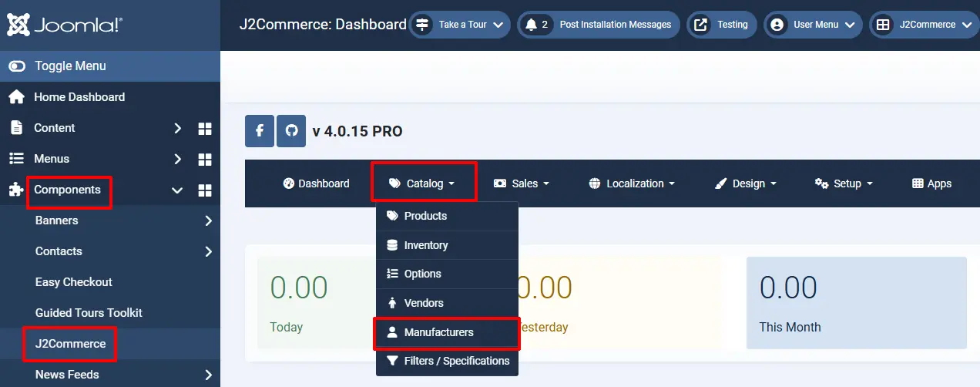
Task: Click the Testing site preview button
Action: click(x=722, y=25)
